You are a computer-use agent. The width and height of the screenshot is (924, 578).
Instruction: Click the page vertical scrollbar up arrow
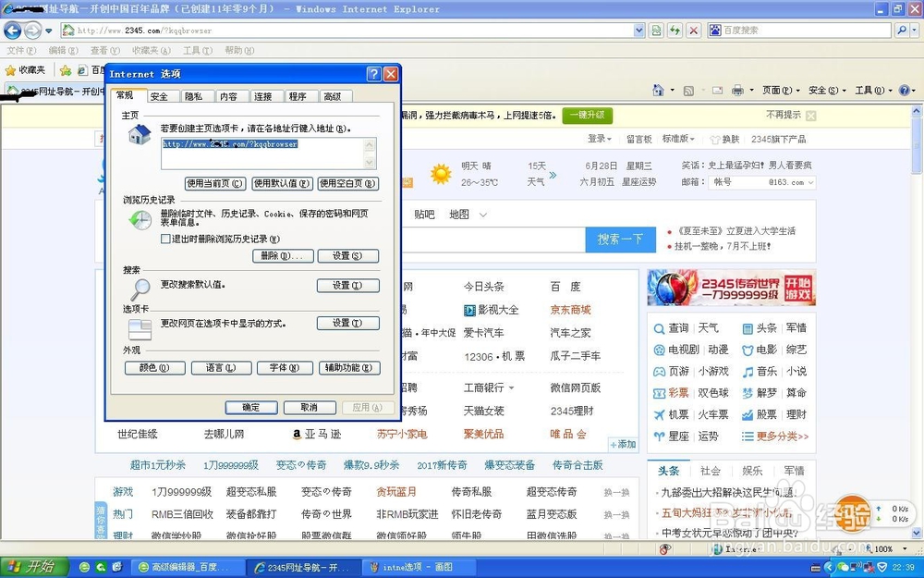917,111
